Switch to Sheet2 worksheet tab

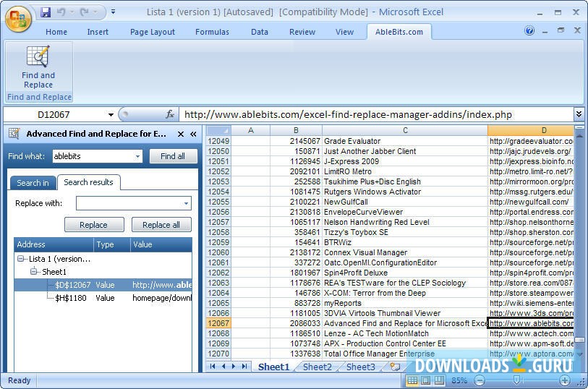[318, 367]
